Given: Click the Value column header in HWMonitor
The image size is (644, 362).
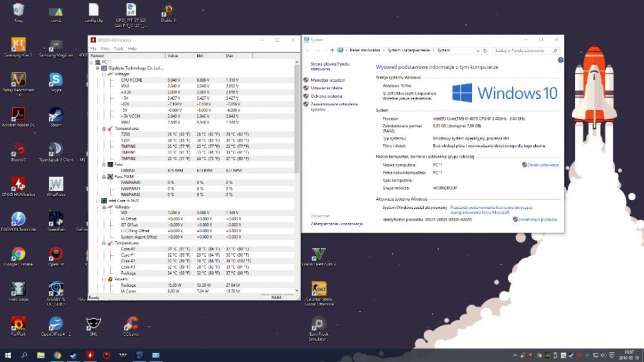Looking at the screenshot, I should (x=180, y=56).
